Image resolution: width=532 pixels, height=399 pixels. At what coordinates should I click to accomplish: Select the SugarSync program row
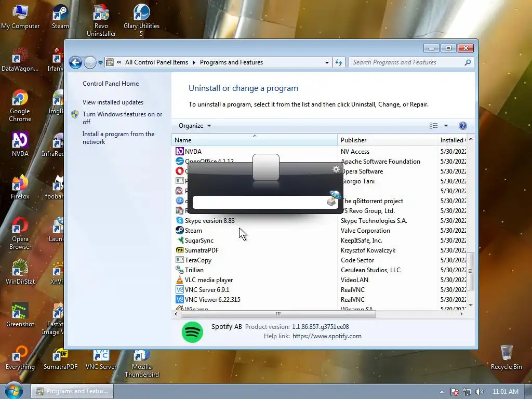319,241
